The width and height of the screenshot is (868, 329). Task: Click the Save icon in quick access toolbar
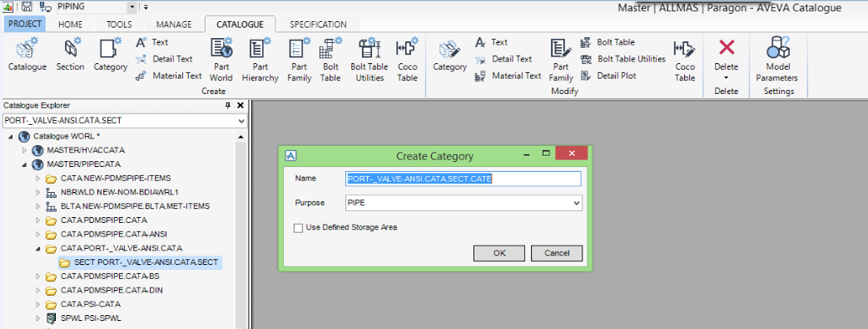point(27,7)
